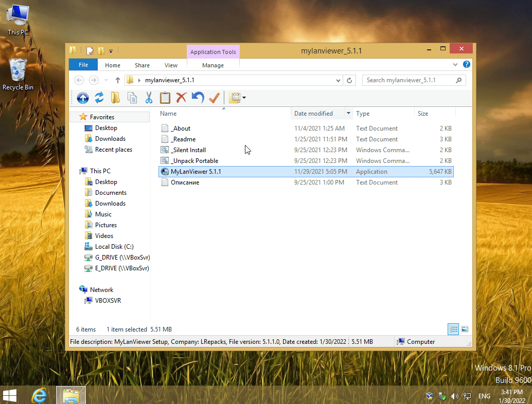Click the blue Undo arrow toolbar icon
Viewport: 532px width, 404px height.
198,98
